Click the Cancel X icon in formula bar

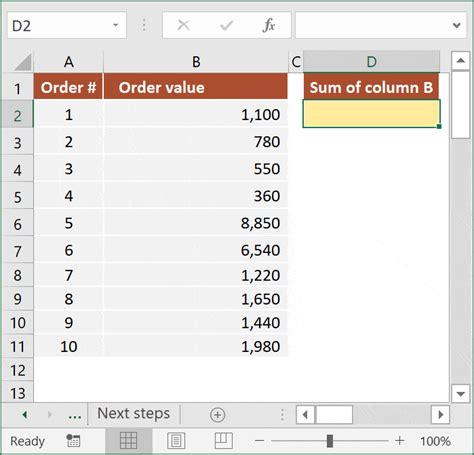click(184, 25)
